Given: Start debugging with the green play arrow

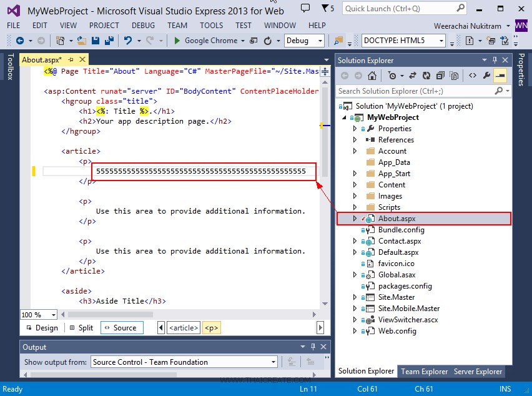Looking at the screenshot, I should pos(177,41).
